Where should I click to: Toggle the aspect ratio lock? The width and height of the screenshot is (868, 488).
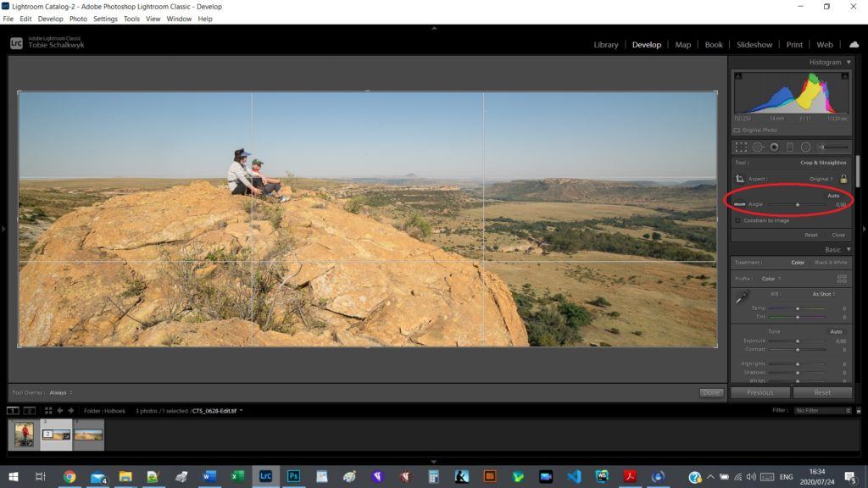tap(843, 179)
